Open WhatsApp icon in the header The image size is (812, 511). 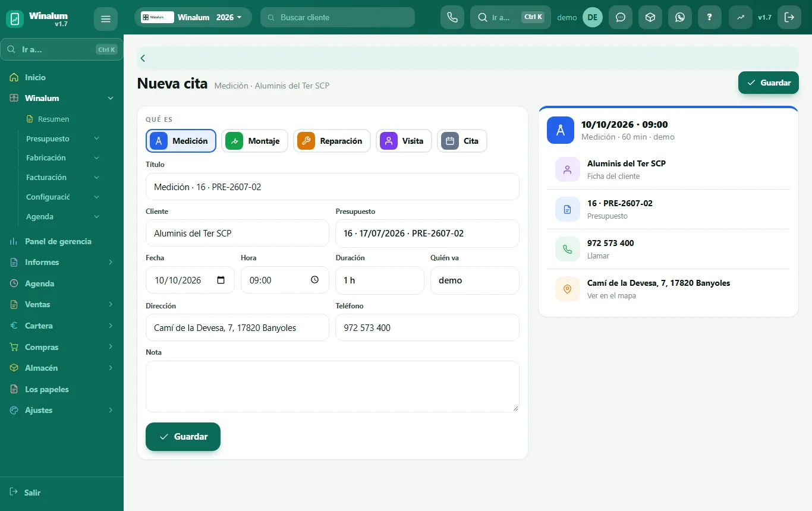point(680,17)
